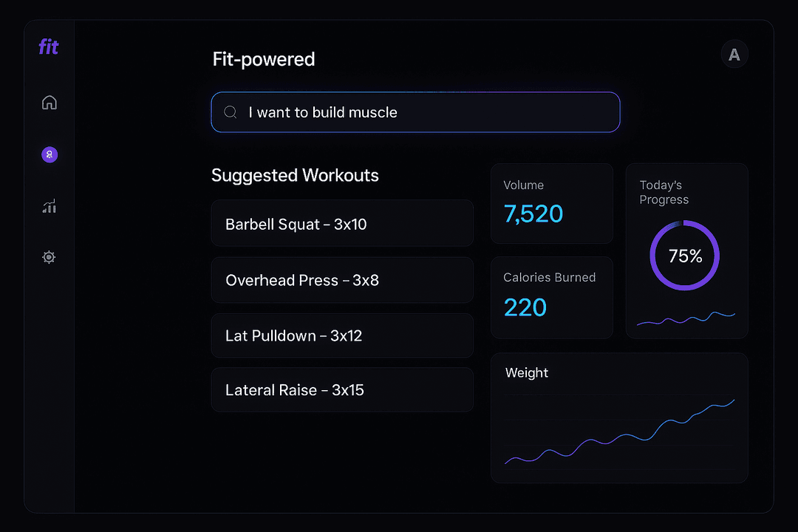Select the profile person icon in the sidebar
Image resolution: width=798 pixels, height=532 pixels.
click(x=49, y=154)
